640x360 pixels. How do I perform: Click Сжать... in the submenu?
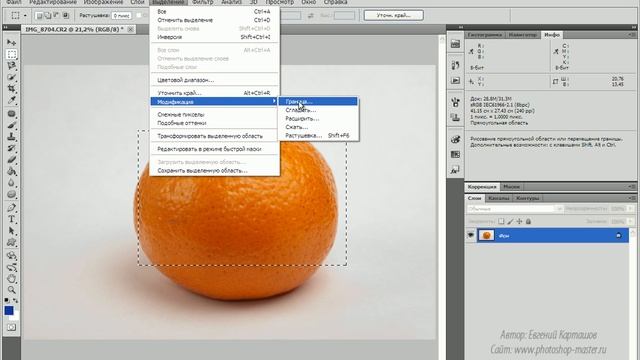pyautogui.click(x=318, y=127)
